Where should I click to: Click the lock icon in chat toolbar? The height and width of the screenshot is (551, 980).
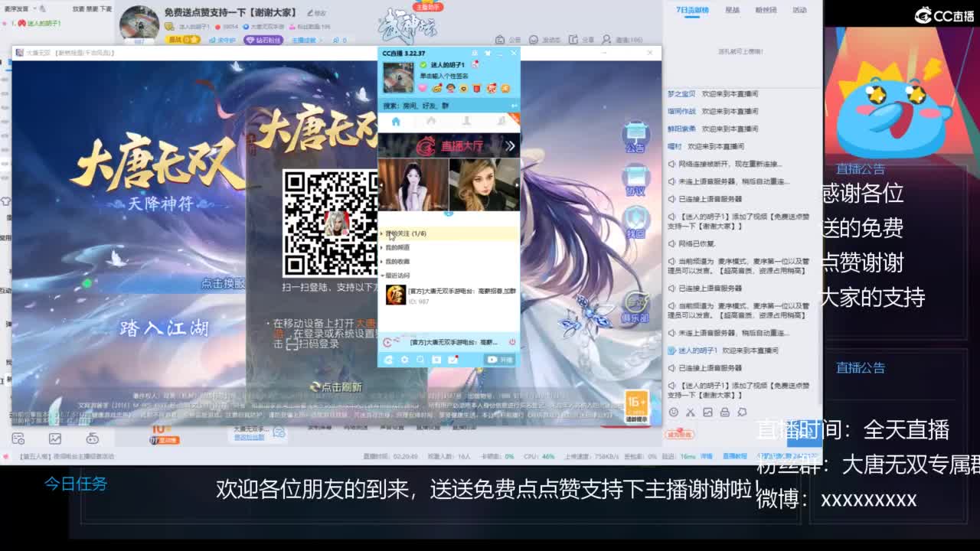pyautogui.click(x=724, y=412)
